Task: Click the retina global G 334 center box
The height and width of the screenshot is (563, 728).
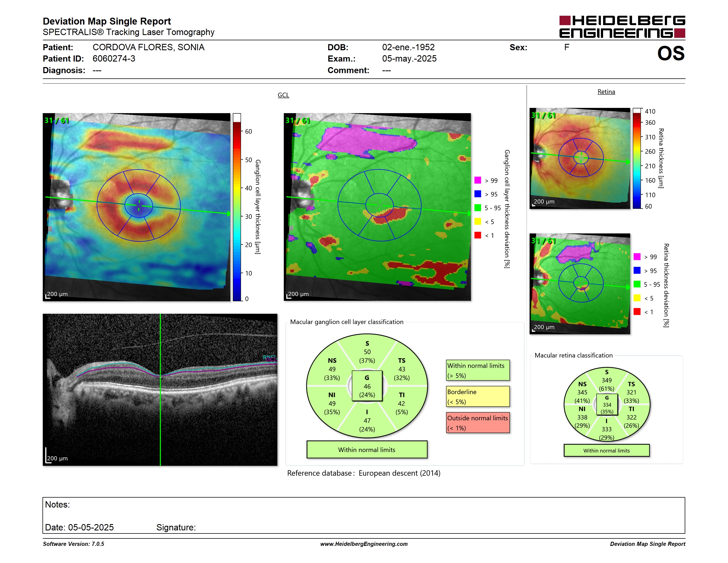Action: [x=607, y=404]
